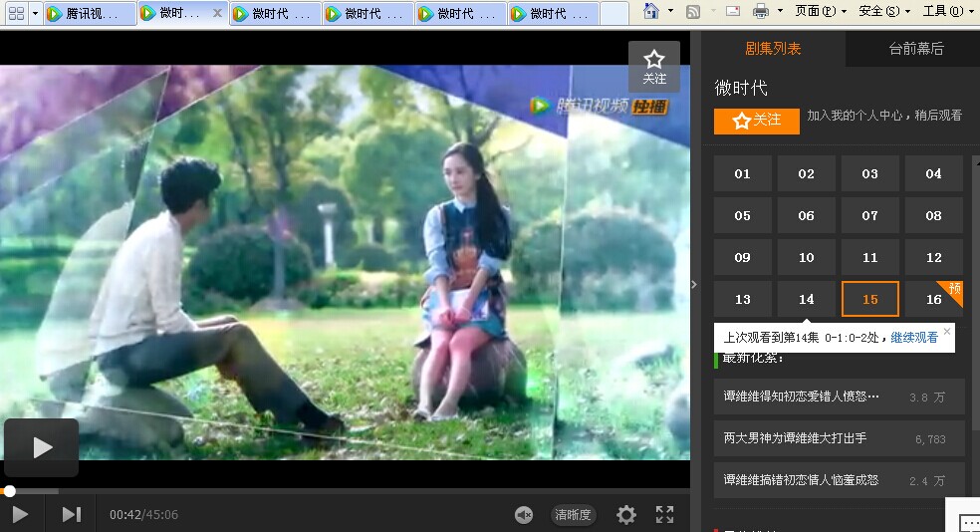Expand home page dropdown arrow
The height and width of the screenshot is (532, 980).
coord(670,11)
